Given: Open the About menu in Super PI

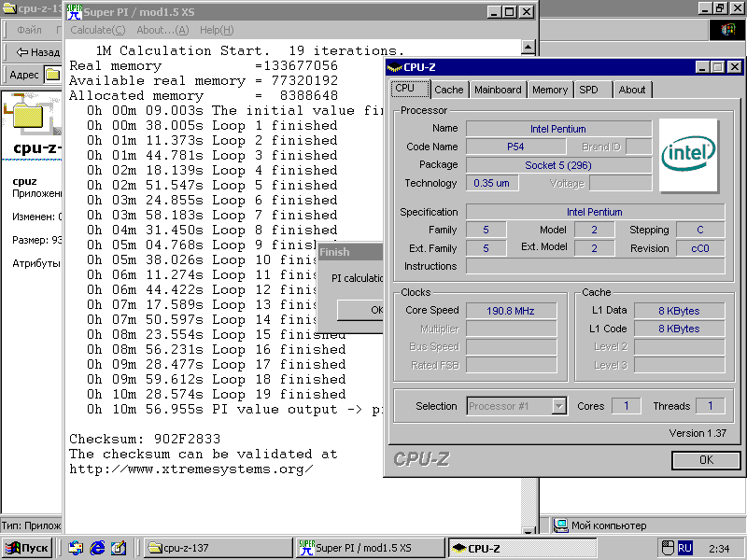Looking at the screenshot, I should (162, 30).
